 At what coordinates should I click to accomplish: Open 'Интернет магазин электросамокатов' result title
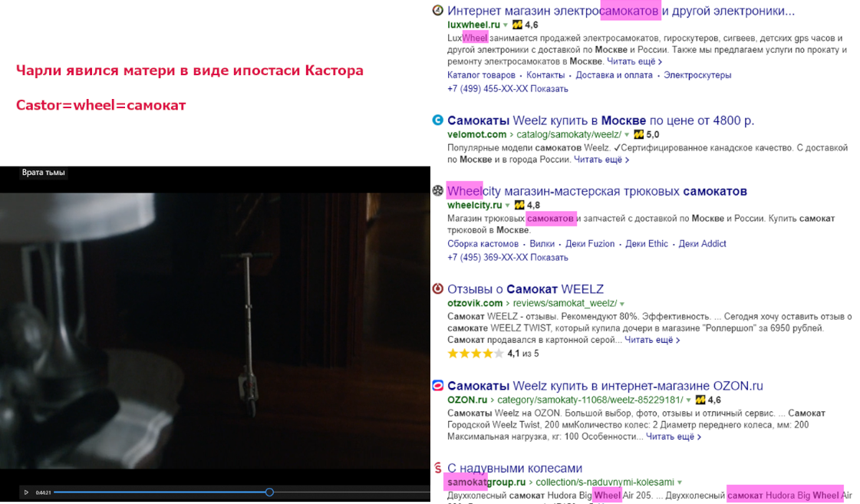(621, 11)
